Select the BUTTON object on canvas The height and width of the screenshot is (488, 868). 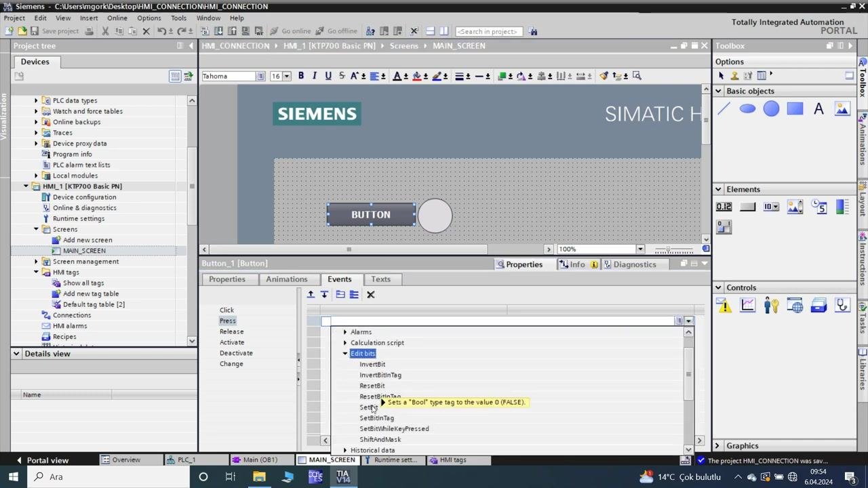371,215
